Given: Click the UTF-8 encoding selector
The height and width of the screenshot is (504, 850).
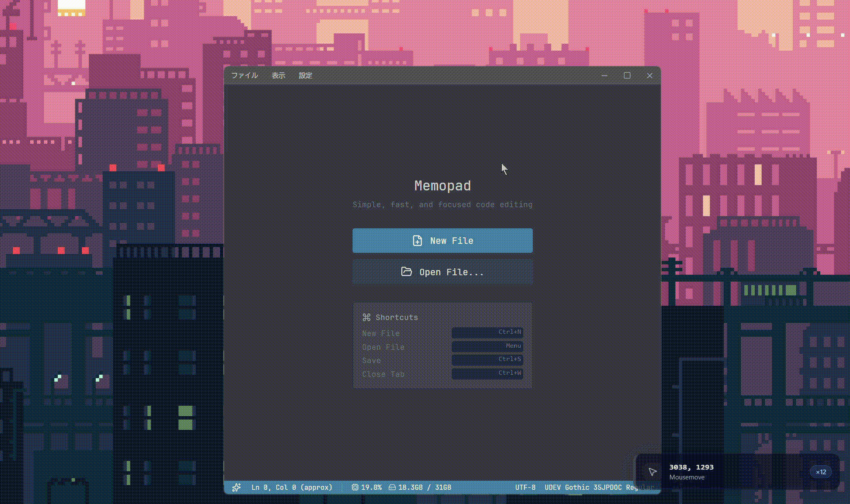Looking at the screenshot, I should point(525,487).
